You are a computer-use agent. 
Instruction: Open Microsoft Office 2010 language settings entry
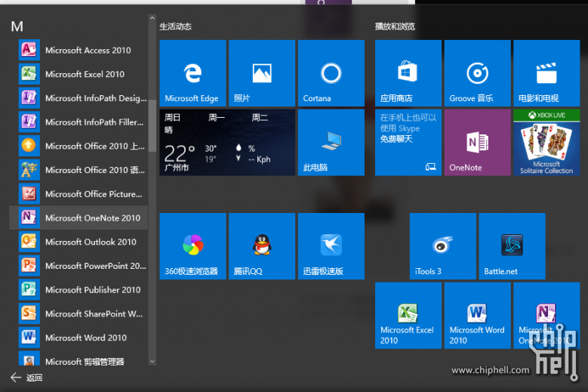[x=79, y=170]
